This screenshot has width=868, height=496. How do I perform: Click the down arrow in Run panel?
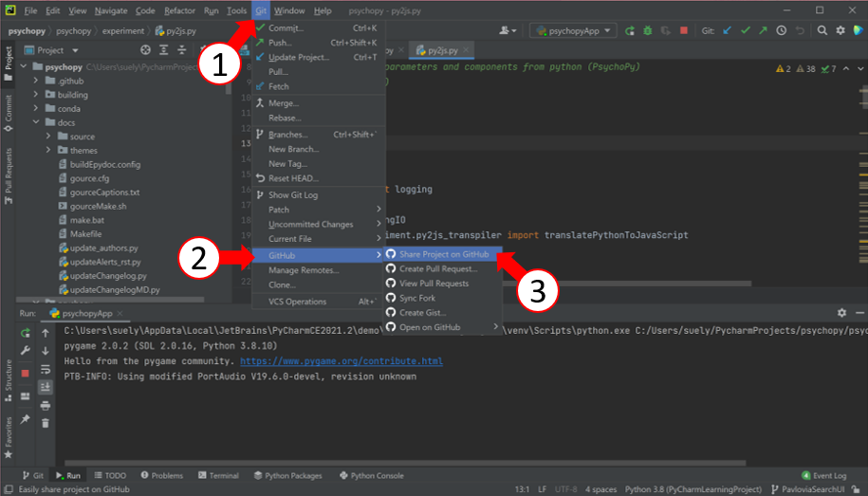46,351
